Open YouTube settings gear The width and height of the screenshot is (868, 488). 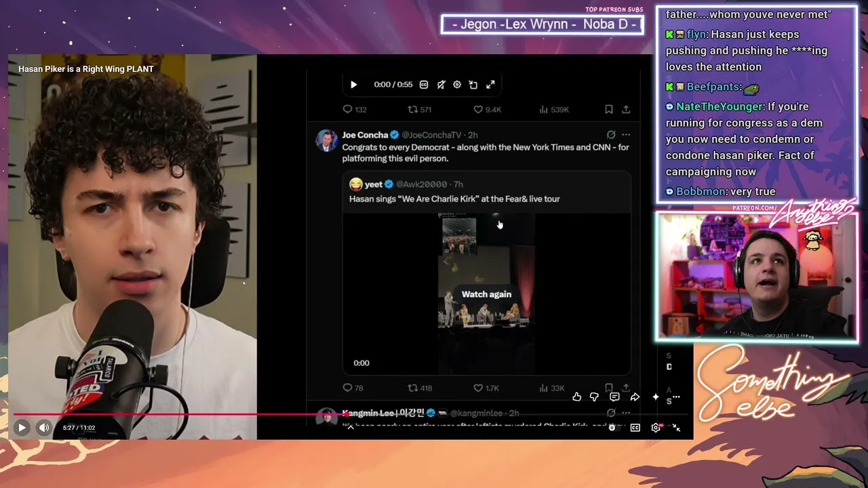point(656,428)
